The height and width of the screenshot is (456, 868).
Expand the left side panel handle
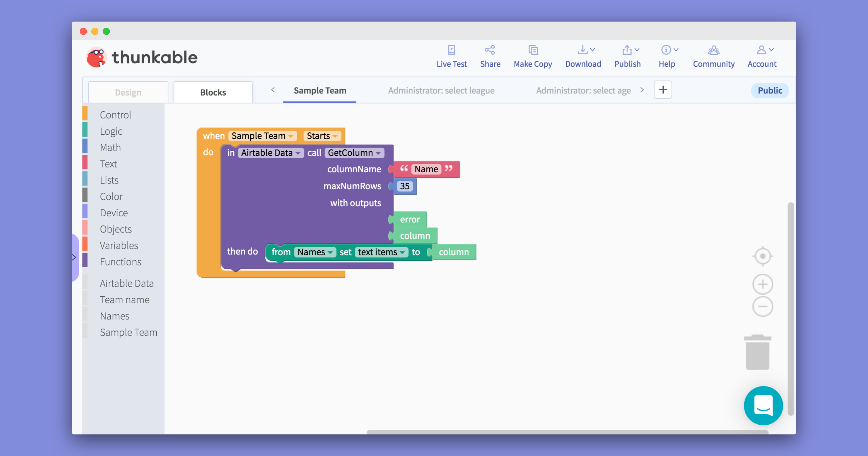74,257
